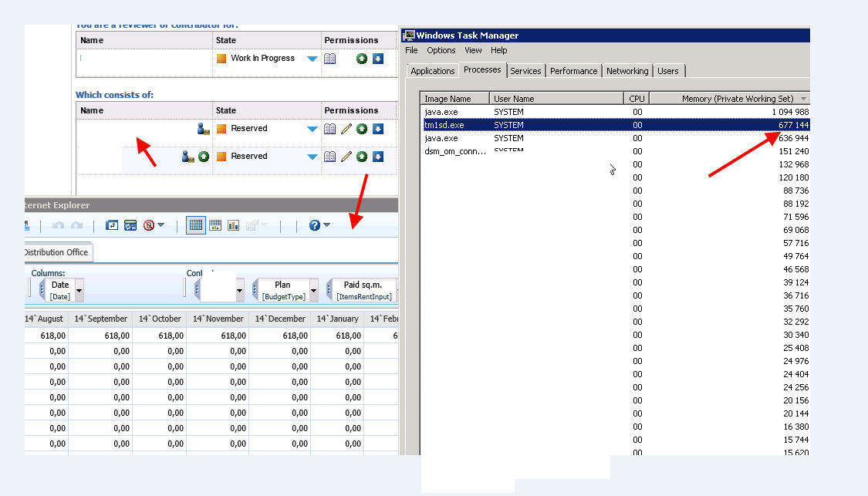Open view icon in the Work In Progress row
The image size is (868, 496).
point(330,59)
